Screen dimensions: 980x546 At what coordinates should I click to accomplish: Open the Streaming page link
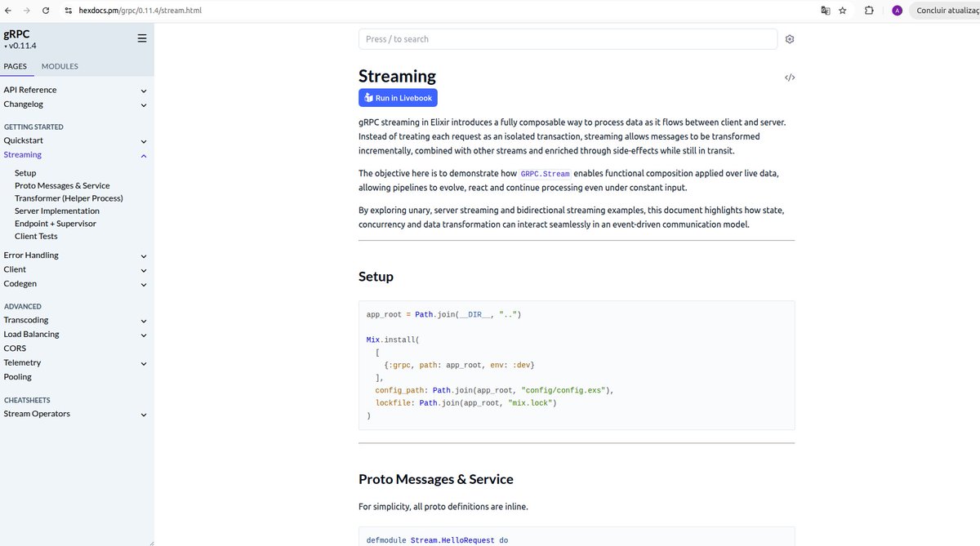tap(22, 154)
